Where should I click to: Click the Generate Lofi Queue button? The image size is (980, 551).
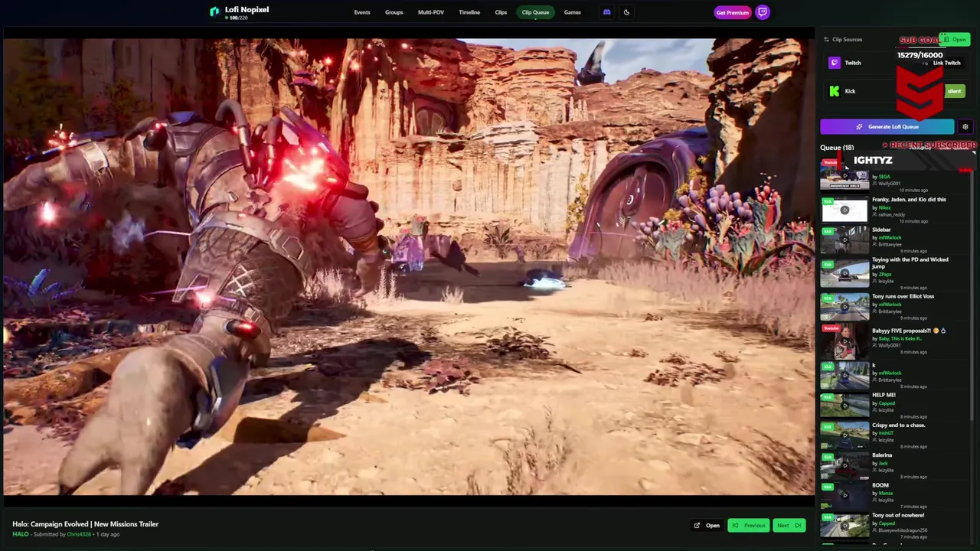(887, 127)
